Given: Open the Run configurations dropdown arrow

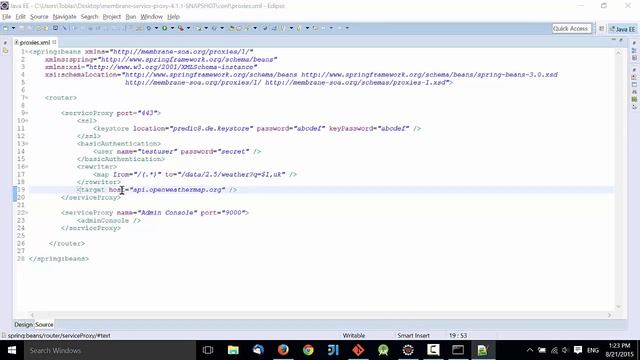Looking at the screenshot, I should [172, 28].
